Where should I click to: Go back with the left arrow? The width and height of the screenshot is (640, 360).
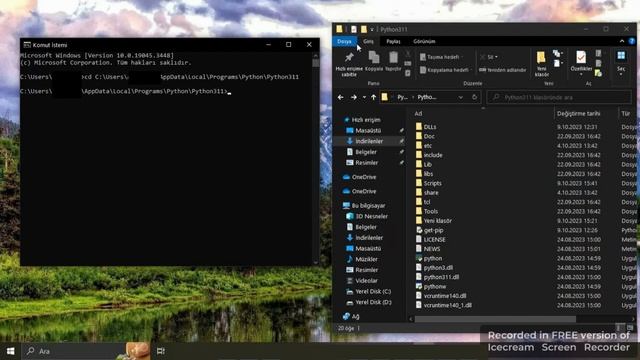point(340,97)
